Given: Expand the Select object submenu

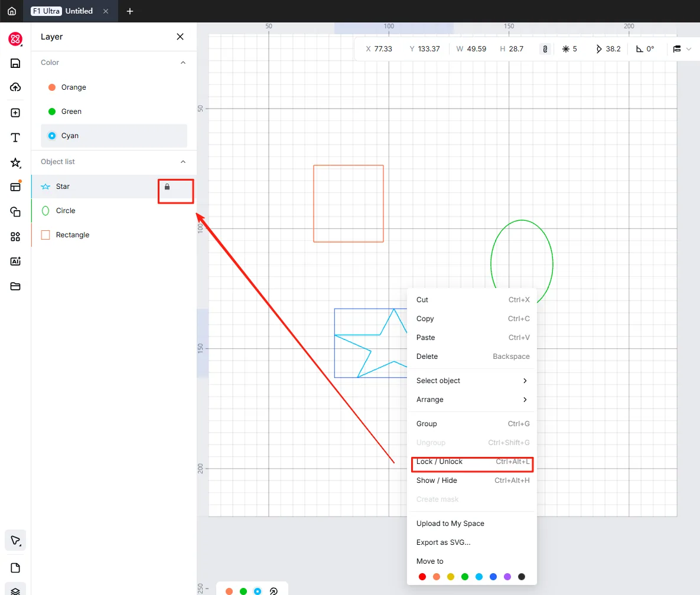Looking at the screenshot, I should (473, 381).
